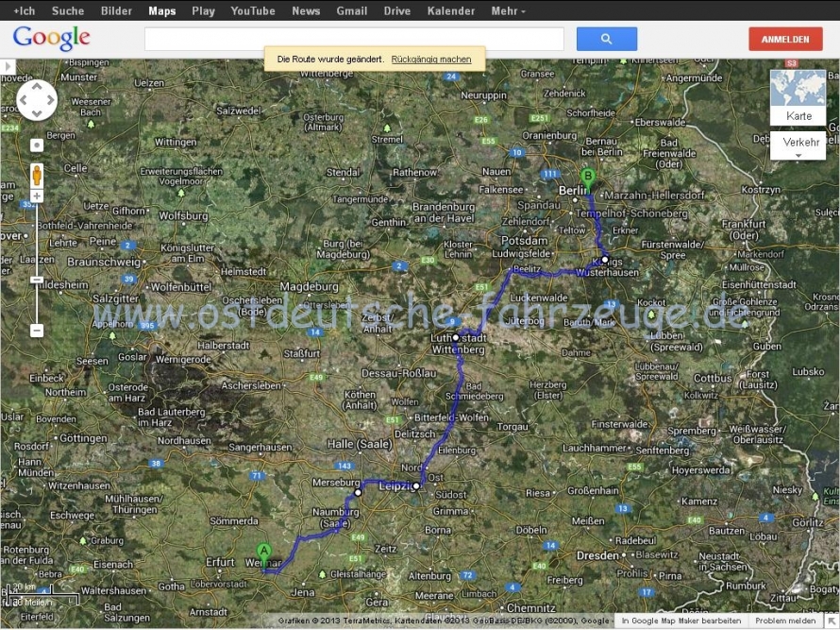Viewport: 840px width, 630px height.
Task: Click the Cottbus city label
Action: (713, 379)
